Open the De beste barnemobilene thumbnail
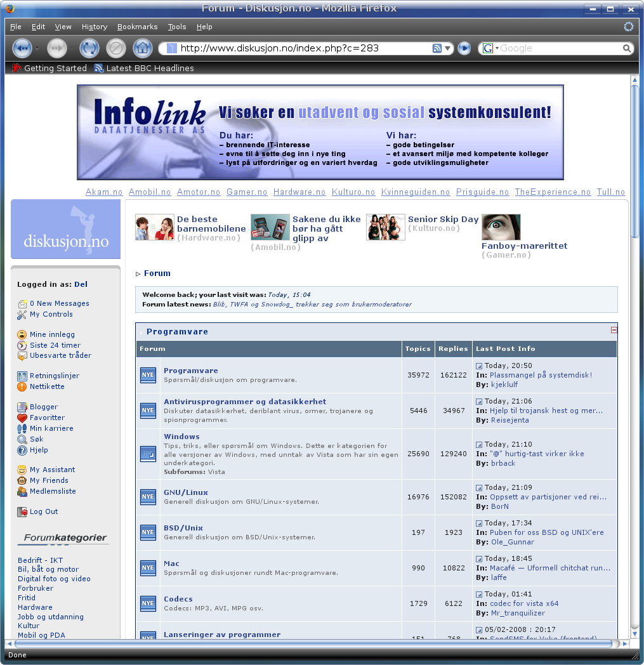Viewport: 644px width, 665px height. (x=154, y=227)
